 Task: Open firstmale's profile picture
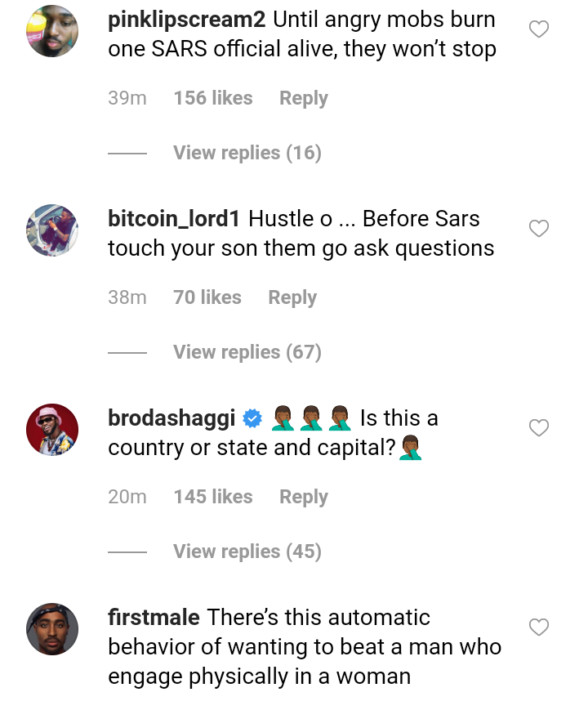(x=52, y=629)
